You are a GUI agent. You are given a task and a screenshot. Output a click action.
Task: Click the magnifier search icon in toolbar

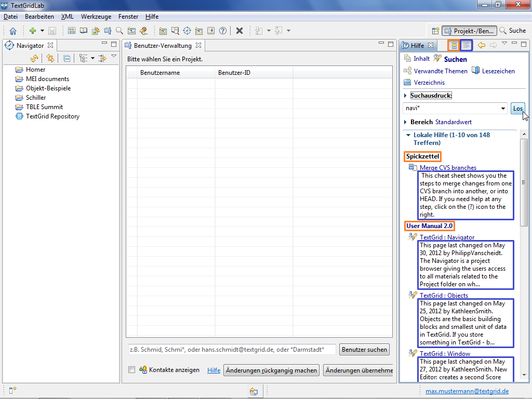pyautogui.click(x=119, y=31)
